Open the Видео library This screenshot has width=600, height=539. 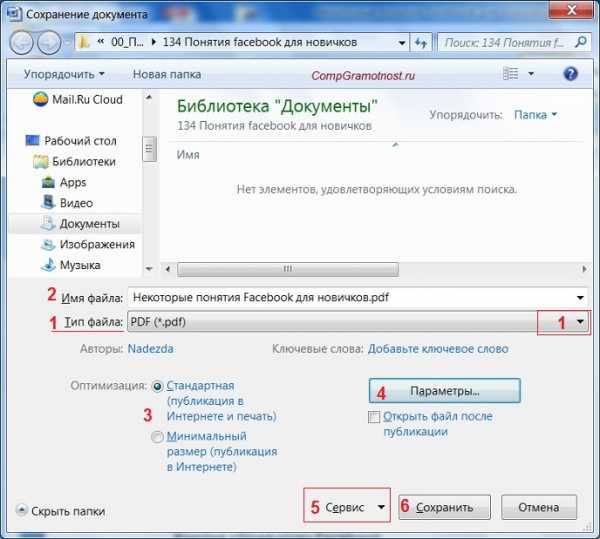pyautogui.click(x=67, y=203)
